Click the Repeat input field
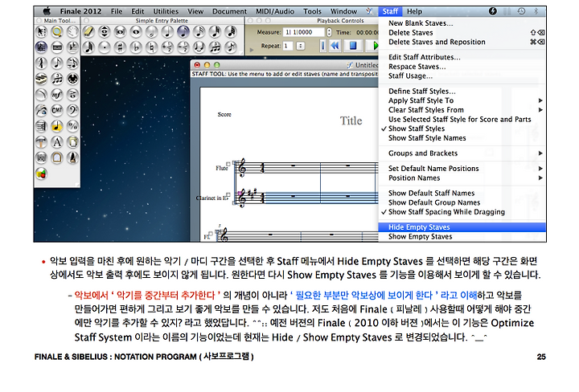The height and width of the screenshot is (392, 579). [288, 46]
